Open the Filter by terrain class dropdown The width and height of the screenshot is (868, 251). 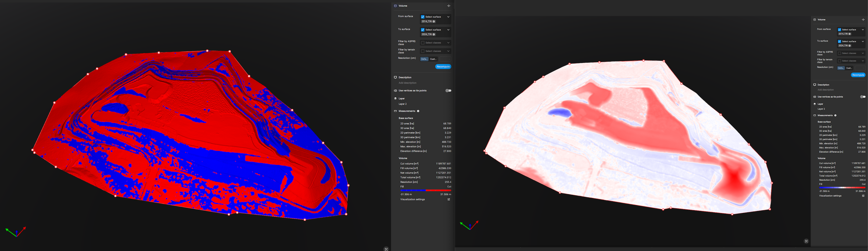point(448,51)
